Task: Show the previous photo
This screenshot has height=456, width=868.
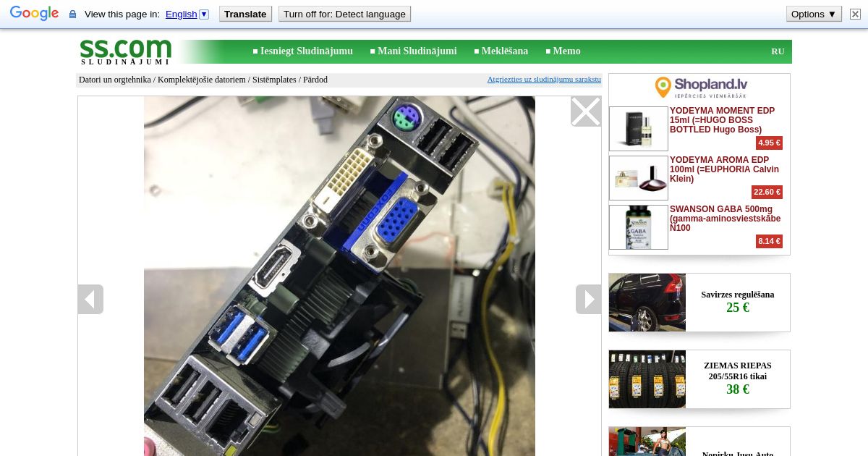Action: (90, 299)
